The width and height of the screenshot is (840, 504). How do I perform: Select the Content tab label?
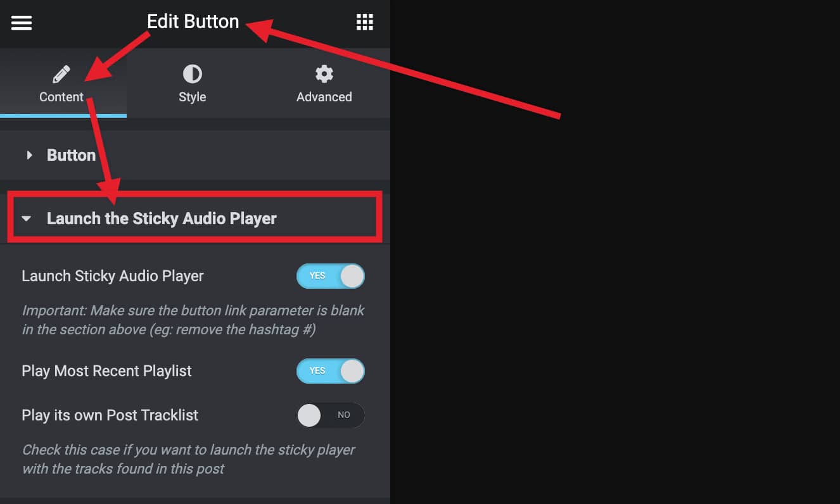click(61, 97)
